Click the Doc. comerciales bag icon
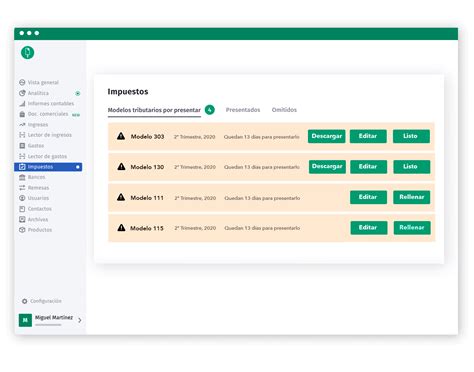 22,114
